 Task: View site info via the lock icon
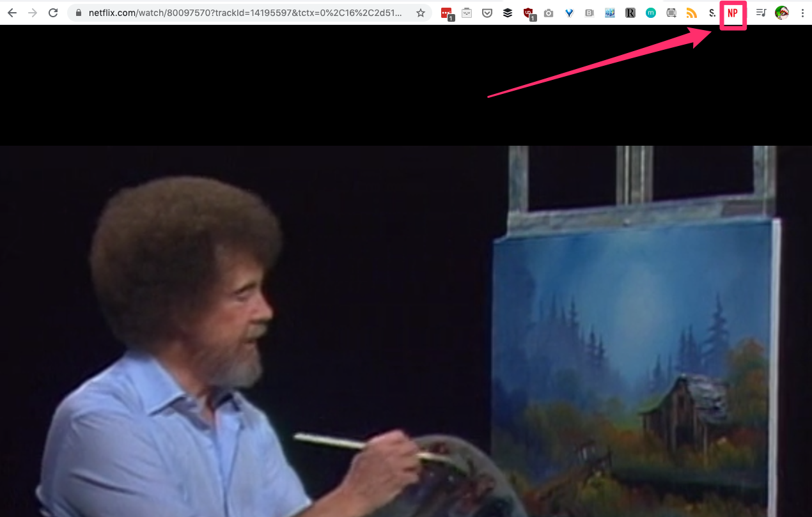tap(79, 13)
